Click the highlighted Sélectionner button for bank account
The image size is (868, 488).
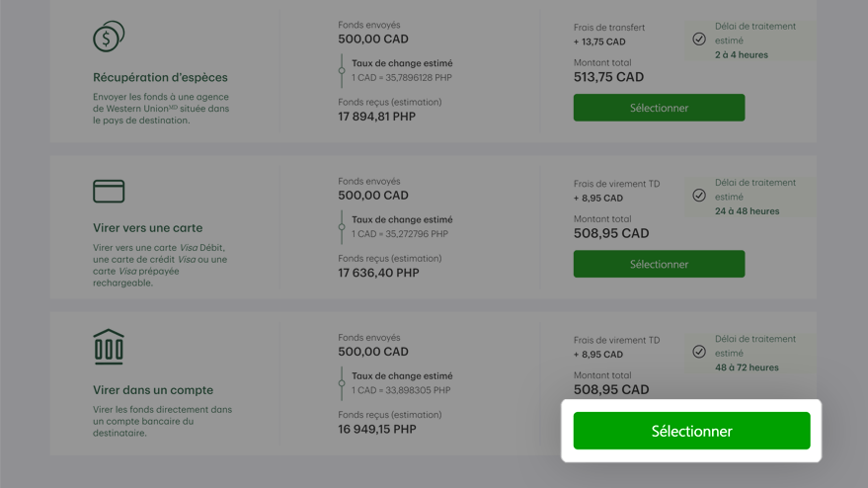pyautogui.click(x=691, y=431)
